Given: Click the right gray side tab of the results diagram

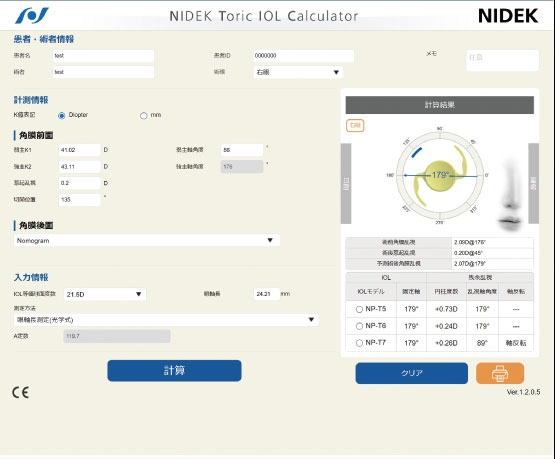Looking at the screenshot, I should [533, 183].
